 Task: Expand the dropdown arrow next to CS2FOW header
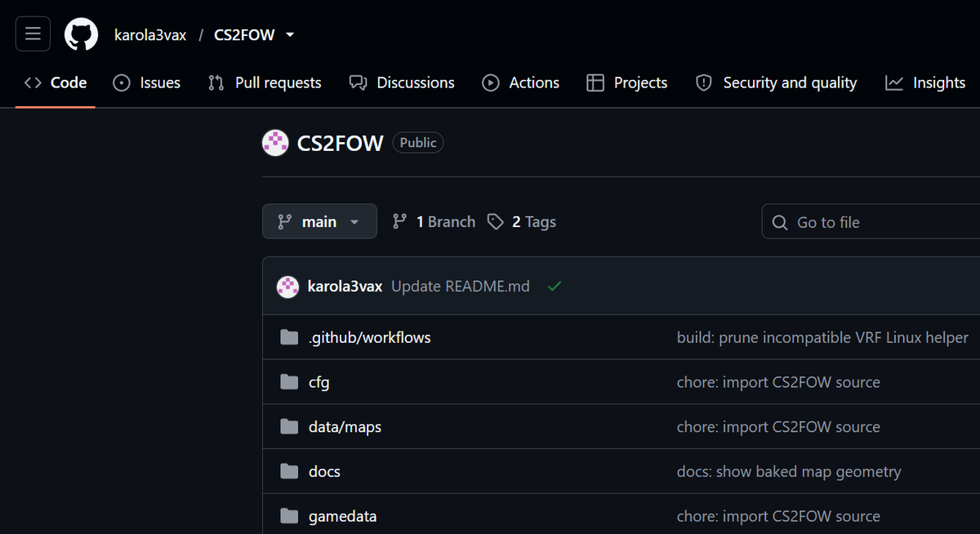tap(290, 35)
